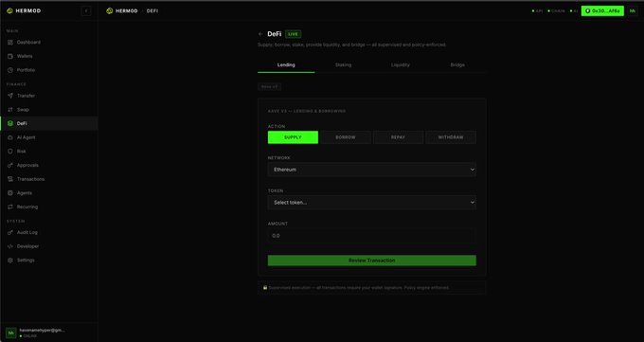Open the Recurring loop icon

coord(10,207)
